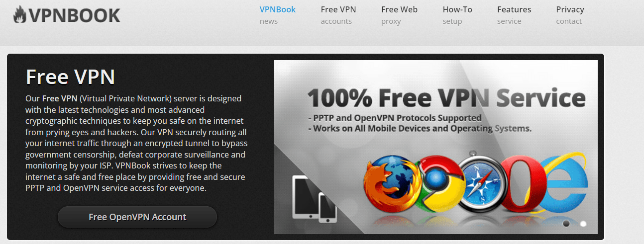The height and width of the screenshot is (244, 644).
Task: Select the first dark slider dot
Action: click(566, 224)
